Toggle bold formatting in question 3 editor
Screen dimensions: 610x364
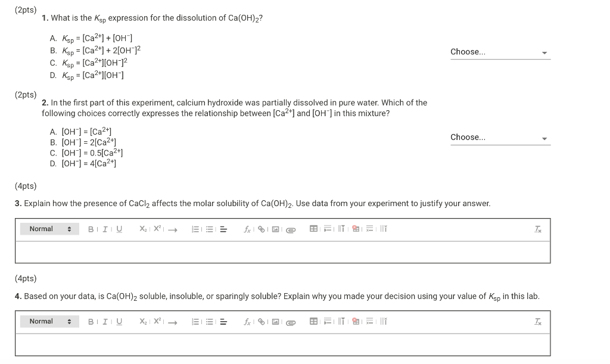90,229
